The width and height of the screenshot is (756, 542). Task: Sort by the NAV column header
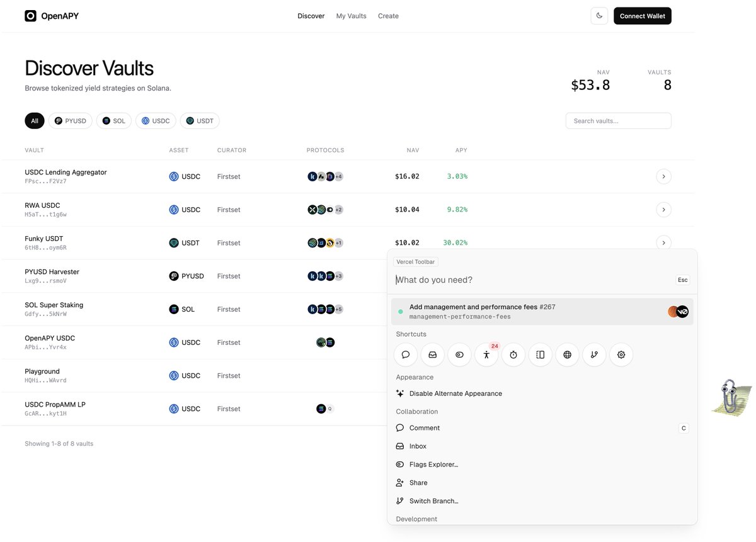click(413, 150)
